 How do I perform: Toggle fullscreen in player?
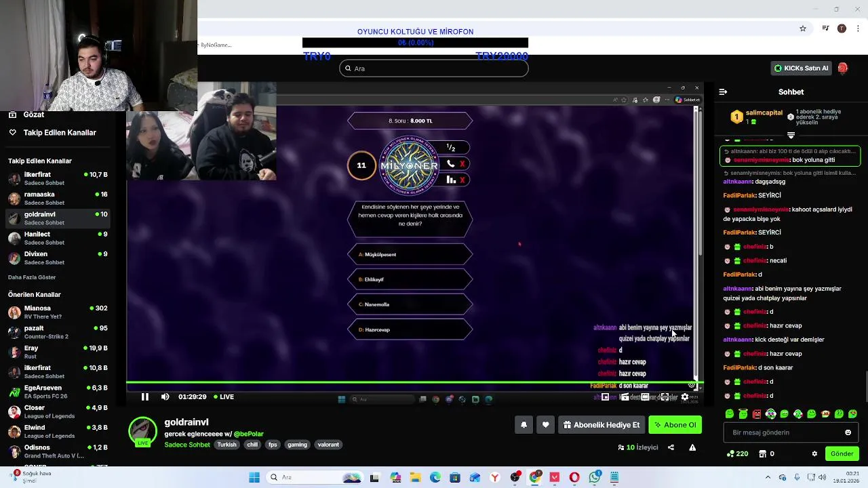point(665,397)
